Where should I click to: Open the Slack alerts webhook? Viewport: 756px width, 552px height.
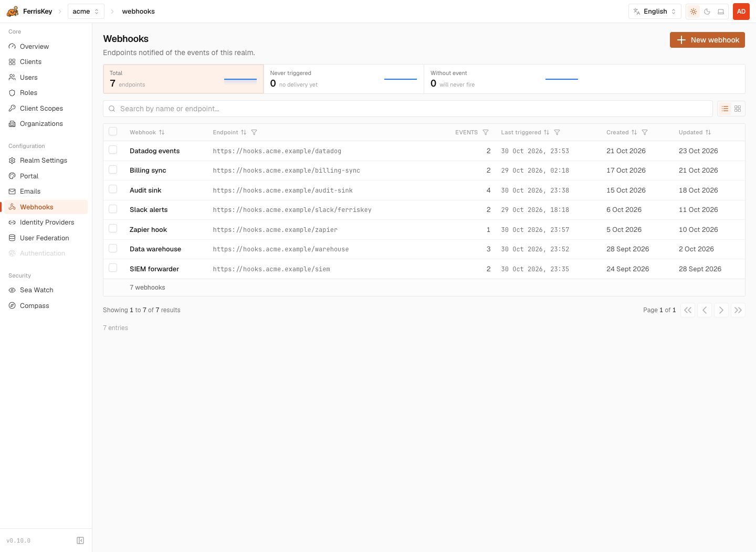(149, 210)
